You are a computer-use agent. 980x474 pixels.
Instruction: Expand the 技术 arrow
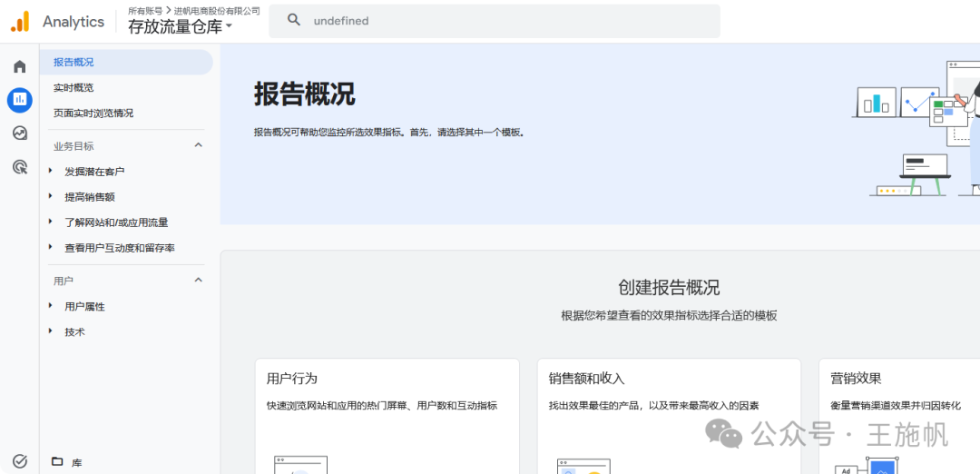tap(51, 331)
